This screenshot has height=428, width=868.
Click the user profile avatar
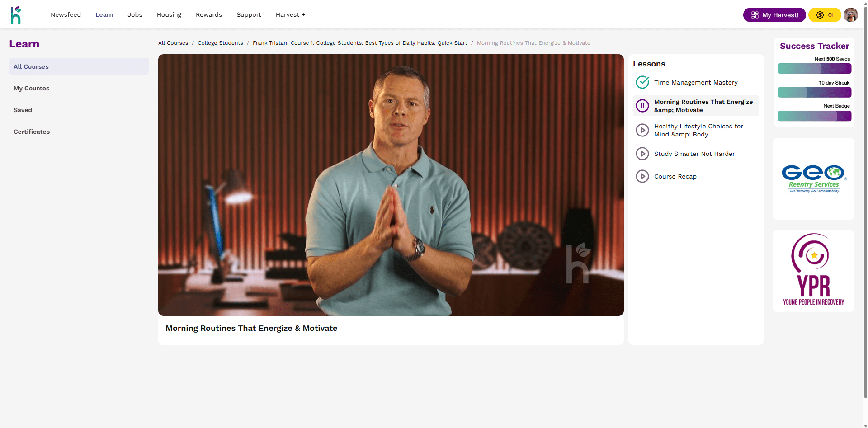point(850,15)
